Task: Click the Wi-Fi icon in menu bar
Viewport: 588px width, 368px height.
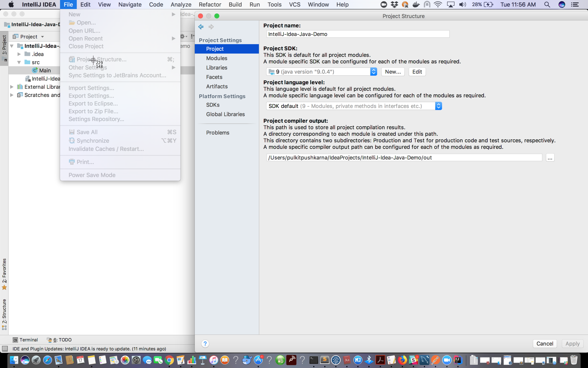Action: coord(438,4)
